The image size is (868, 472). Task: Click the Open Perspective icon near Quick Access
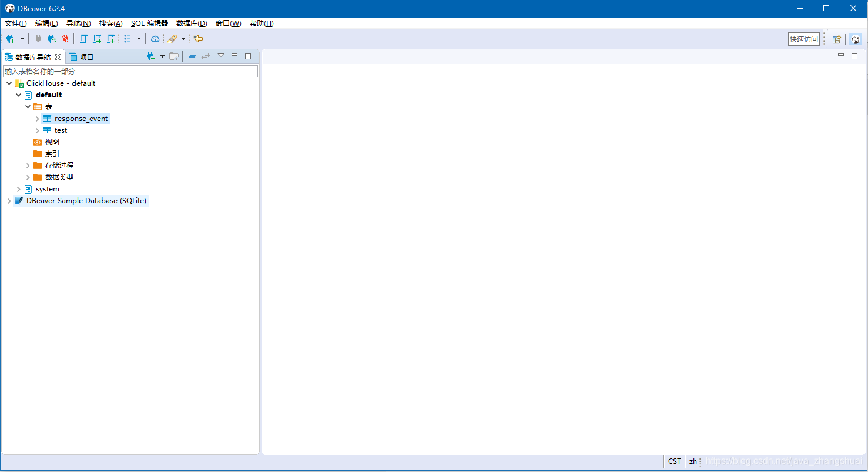click(x=836, y=39)
